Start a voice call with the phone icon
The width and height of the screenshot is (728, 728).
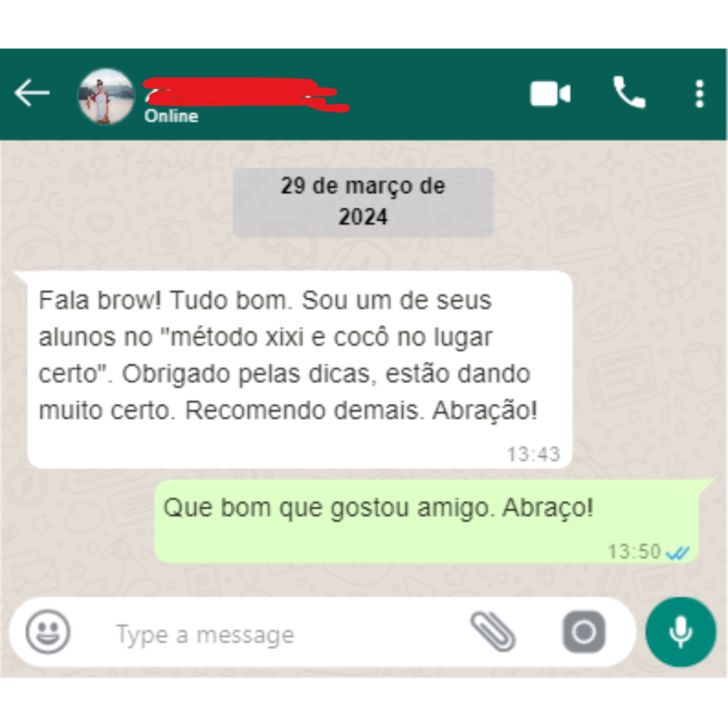click(x=629, y=92)
